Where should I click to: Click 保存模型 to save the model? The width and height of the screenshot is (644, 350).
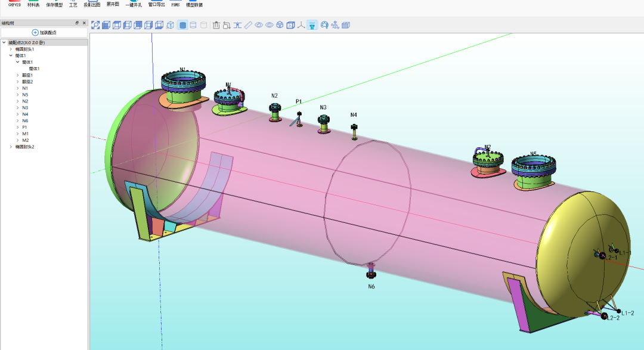[x=54, y=4]
